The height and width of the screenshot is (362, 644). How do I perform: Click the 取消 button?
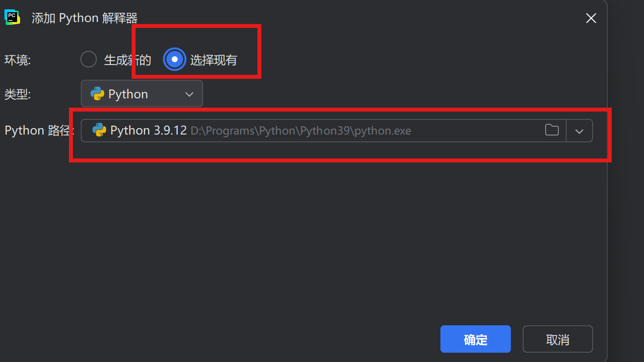pos(558,339)
